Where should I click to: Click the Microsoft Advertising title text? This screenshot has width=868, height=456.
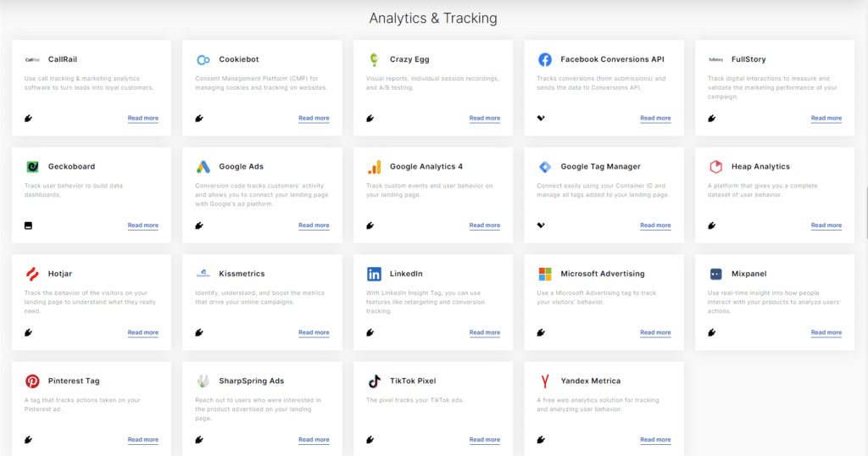coord(603,274)
